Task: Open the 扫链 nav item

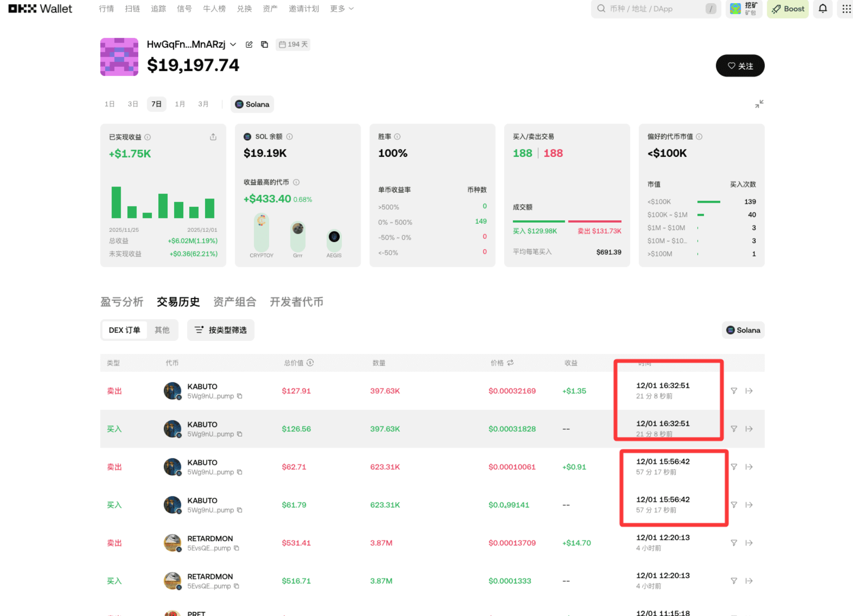Action: [132, 9]
